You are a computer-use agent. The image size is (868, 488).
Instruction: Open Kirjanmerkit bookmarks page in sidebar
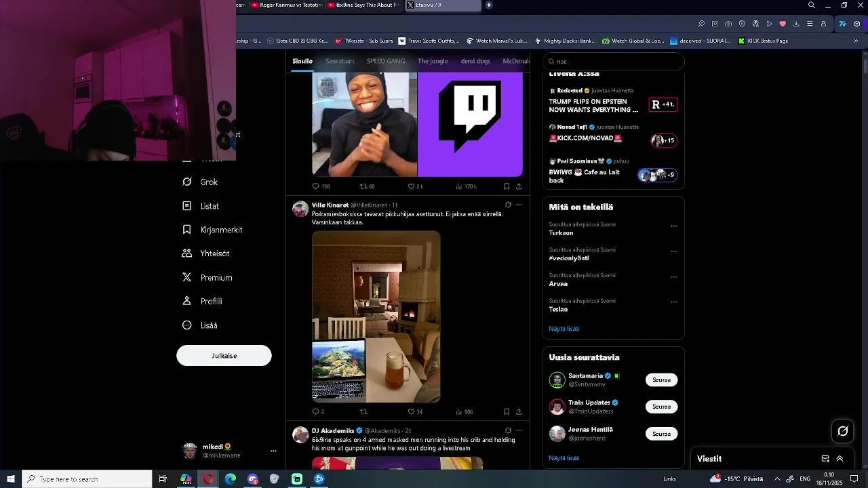[x=212, y=230]
